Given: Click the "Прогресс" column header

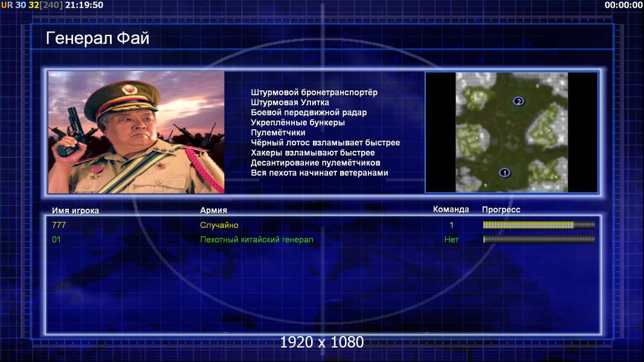Looking at the screenshot, I should (501, 210).
